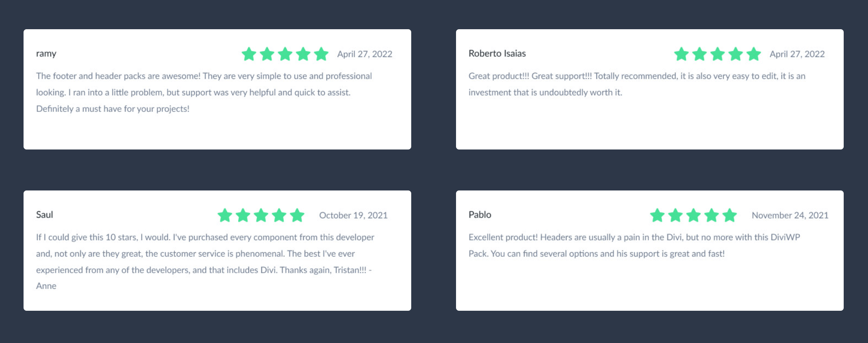Click the November 24, 2021 review date
868x343 pixels.
pos(790,216)
